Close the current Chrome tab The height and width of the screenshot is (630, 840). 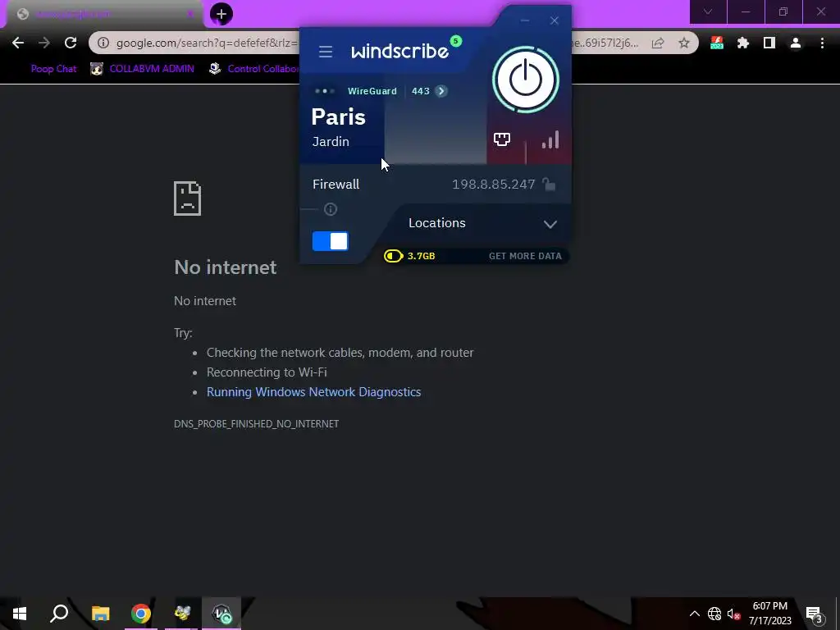(x=190, y=14)
